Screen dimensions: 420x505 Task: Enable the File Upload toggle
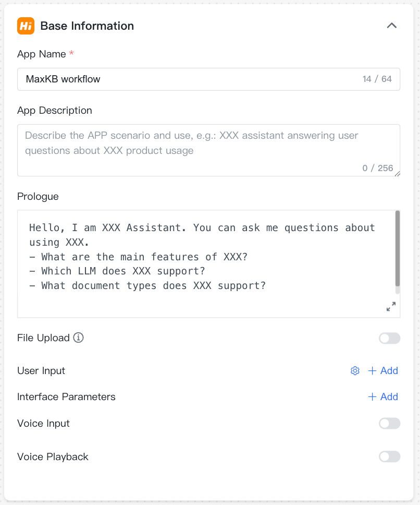pos(389,338)
